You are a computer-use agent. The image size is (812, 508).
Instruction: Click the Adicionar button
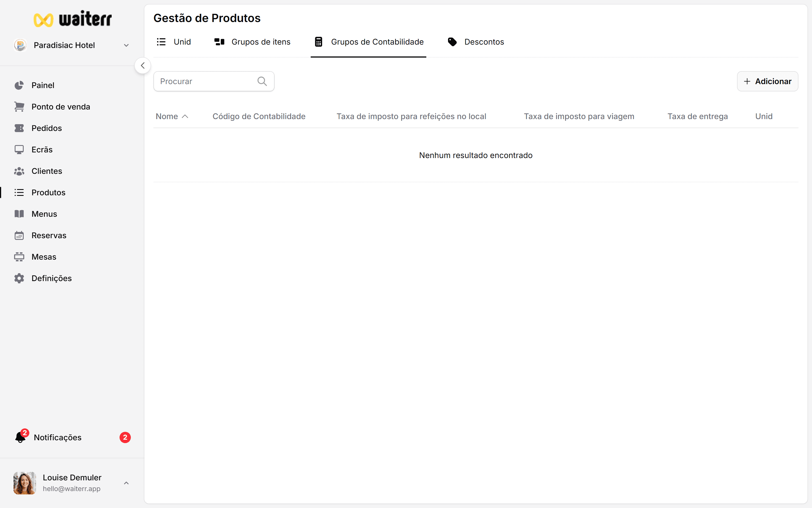click(x=767, y=81)
